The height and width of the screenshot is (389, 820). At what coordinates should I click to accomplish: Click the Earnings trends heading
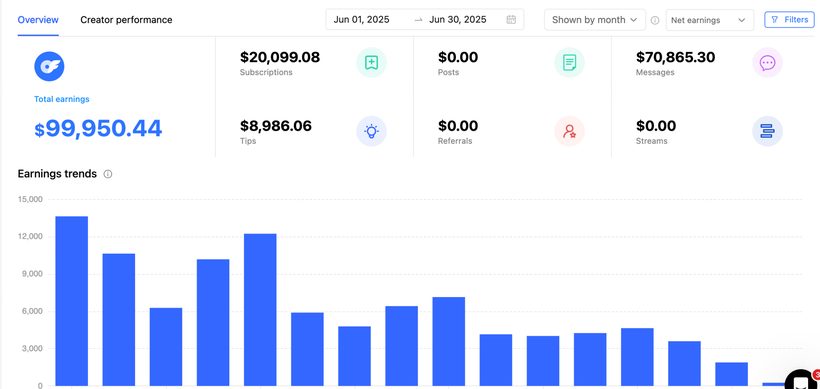57,174
